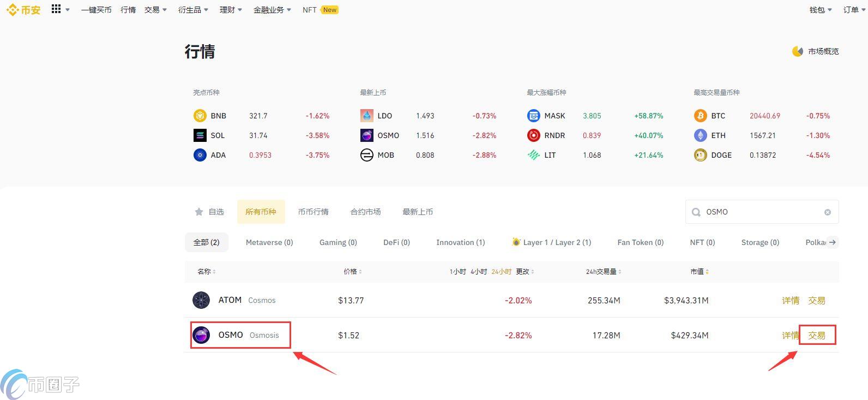
Task: Switch to the 合约市场 tab
Action: point(365,212)
